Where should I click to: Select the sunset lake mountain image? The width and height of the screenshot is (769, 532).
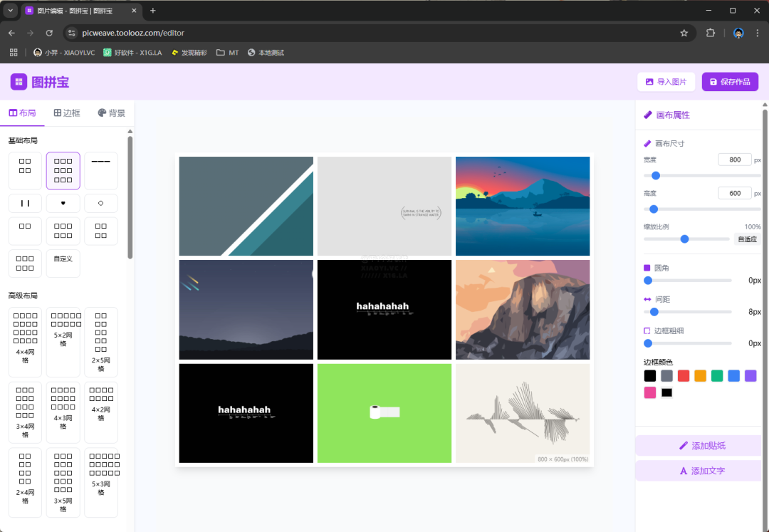[523, 206]
